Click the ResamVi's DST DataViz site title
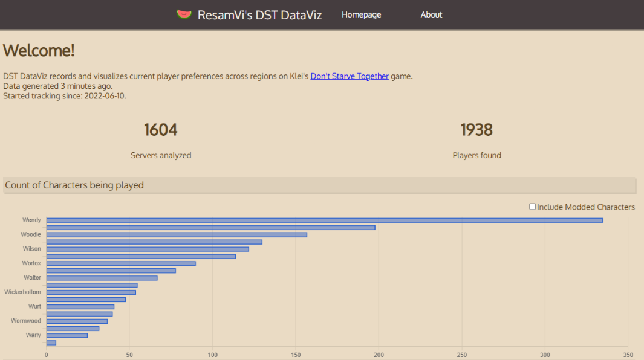The image size is (644, 360). [x=259, y=15]
